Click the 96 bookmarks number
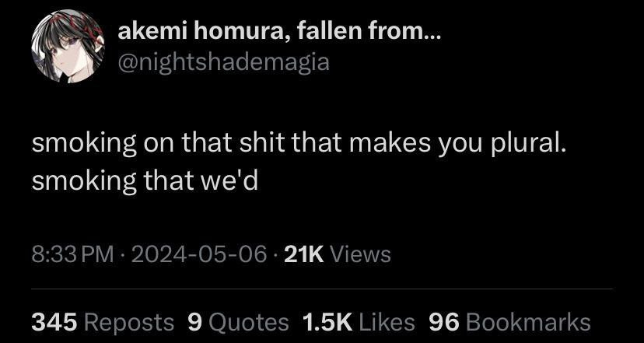 444,322
